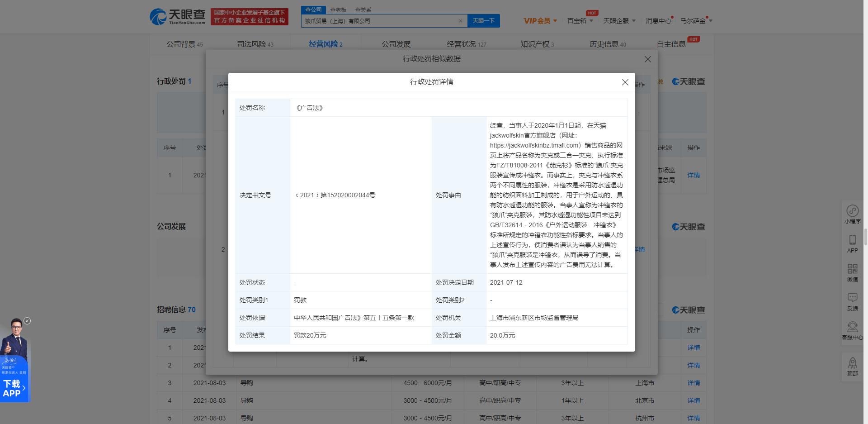Screen dimensions: 868x424
Task: Clear the search box text
Action: coord(460,21)
